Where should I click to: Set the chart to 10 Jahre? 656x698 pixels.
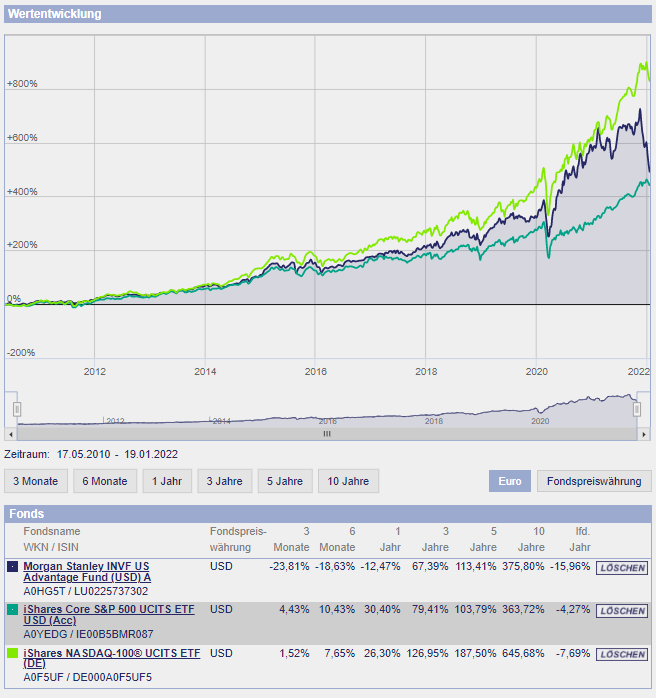tap(348, 481)
